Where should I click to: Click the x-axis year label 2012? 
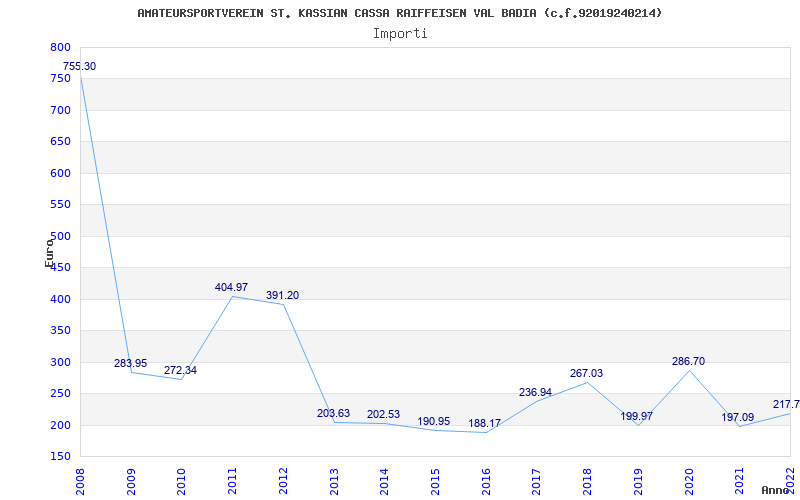[283, 481]
